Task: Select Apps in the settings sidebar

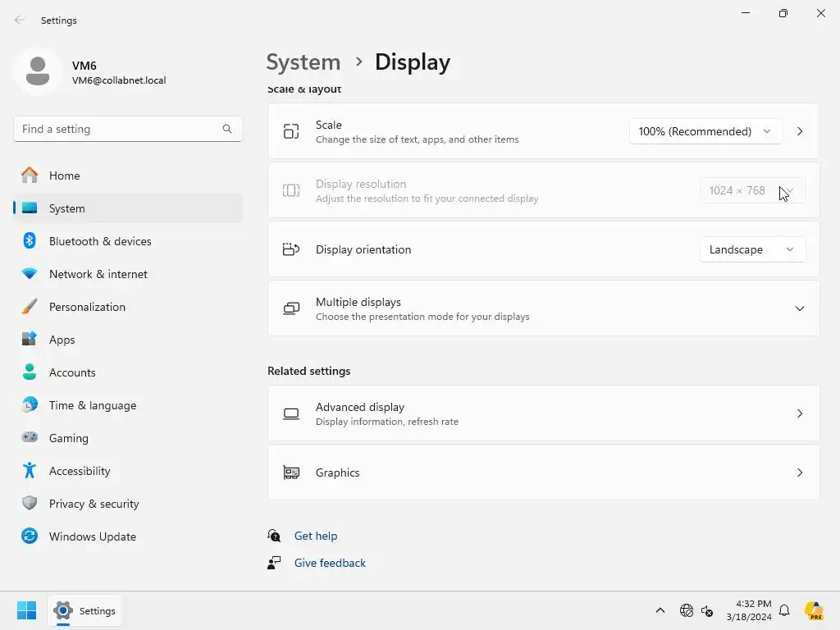Action: [62, 340]
